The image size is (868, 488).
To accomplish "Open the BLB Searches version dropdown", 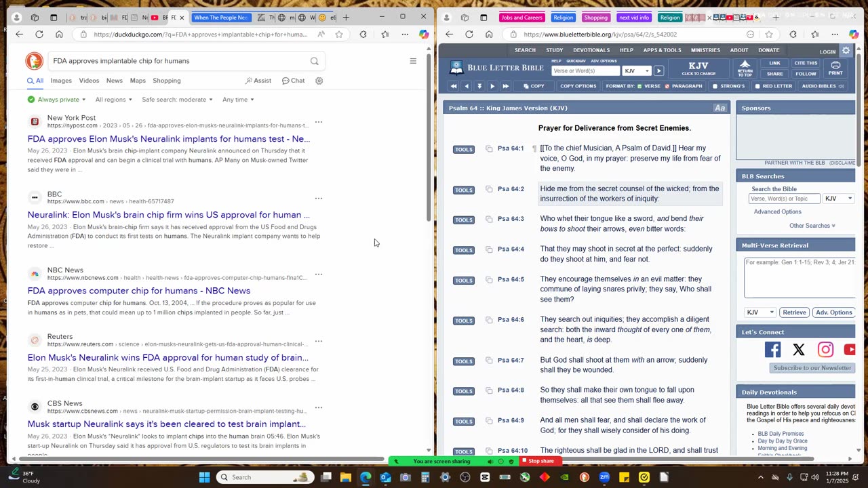I will click(839, 199).
